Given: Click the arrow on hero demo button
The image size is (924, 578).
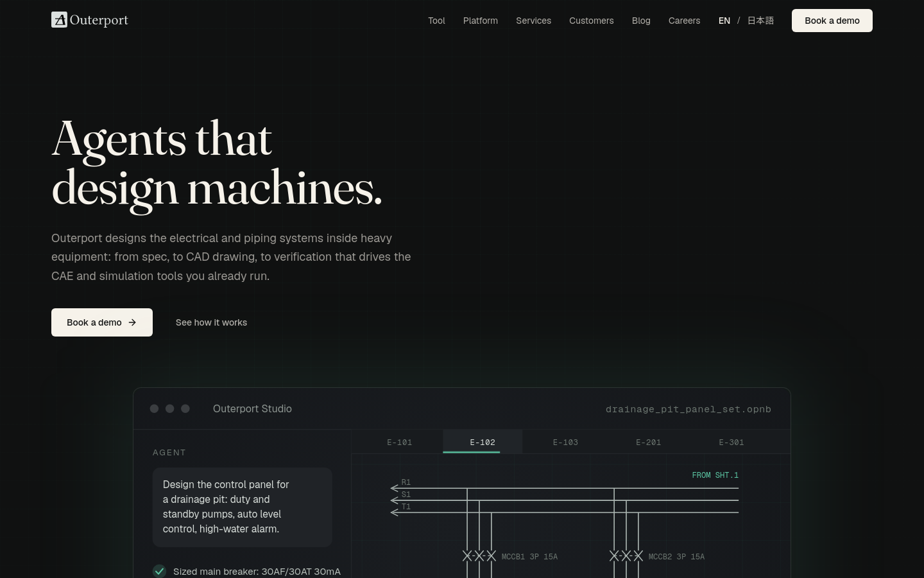Looking at the screenshot, I should pos(132,322).
